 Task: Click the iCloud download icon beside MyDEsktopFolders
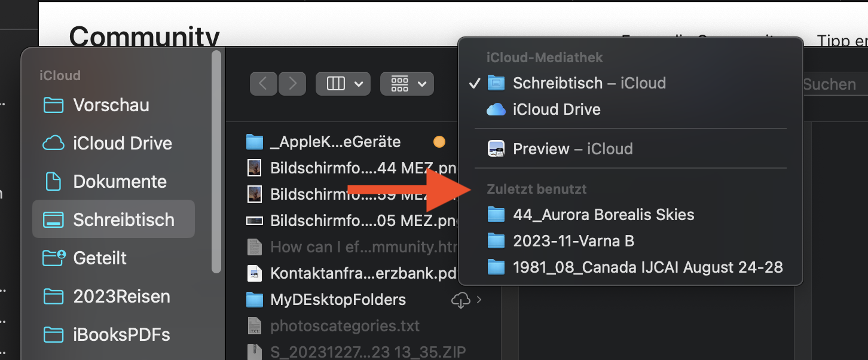[x=460, y=300]
